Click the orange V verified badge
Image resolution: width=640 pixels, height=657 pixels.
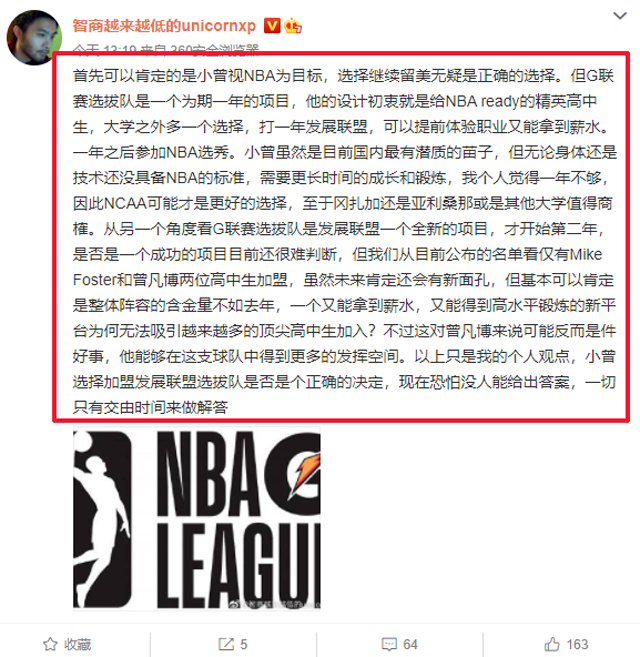(272, 26)
